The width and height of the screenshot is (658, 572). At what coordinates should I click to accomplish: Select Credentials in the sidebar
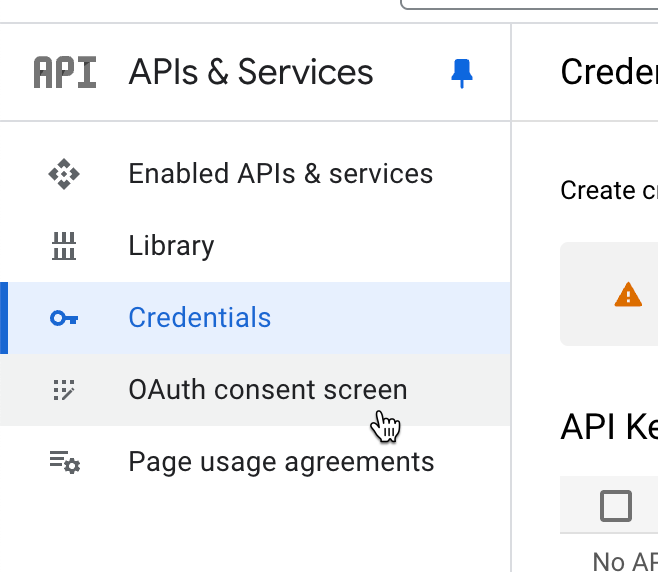pyautogui.click(x=199, y=318)
